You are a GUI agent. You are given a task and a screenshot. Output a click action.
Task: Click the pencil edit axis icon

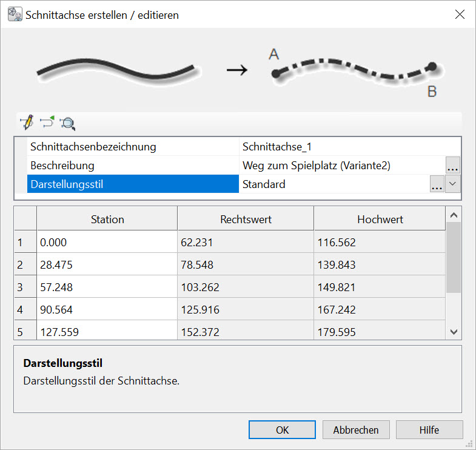pyautogui.click(x=26, y=123)
